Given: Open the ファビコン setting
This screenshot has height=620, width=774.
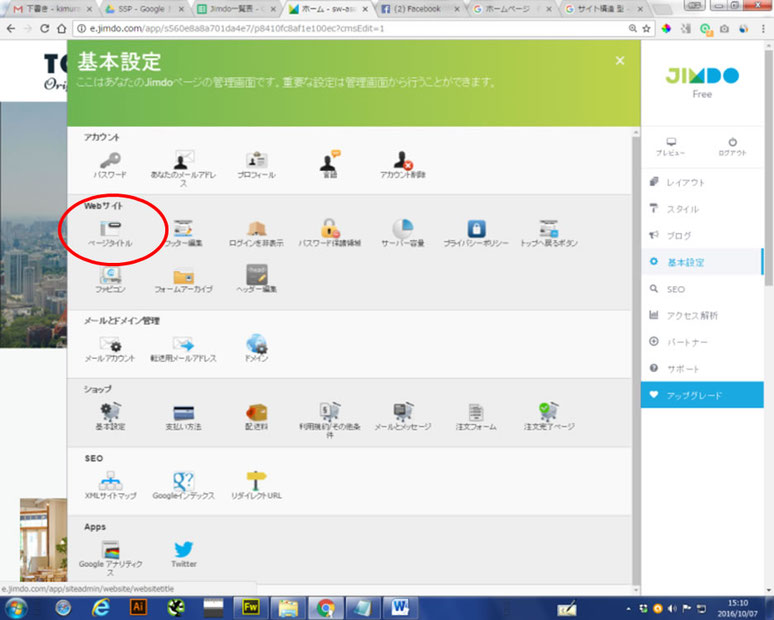Looking at the screenshot, I should pyautogui.click(x=110, y=279).
